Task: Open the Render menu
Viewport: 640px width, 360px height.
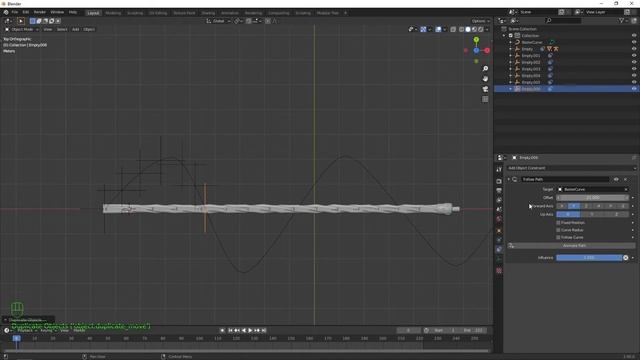Action: [x=40, y=12]
